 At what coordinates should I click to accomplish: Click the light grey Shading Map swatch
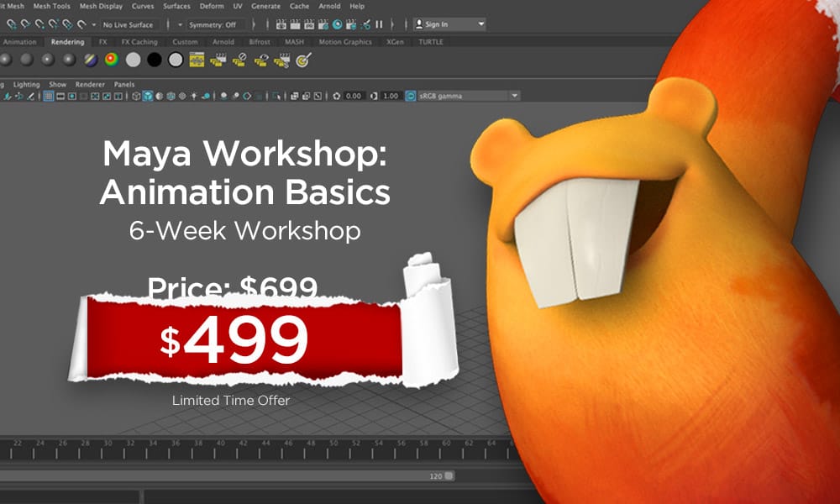pyautogui.click(x=133, y=60)
